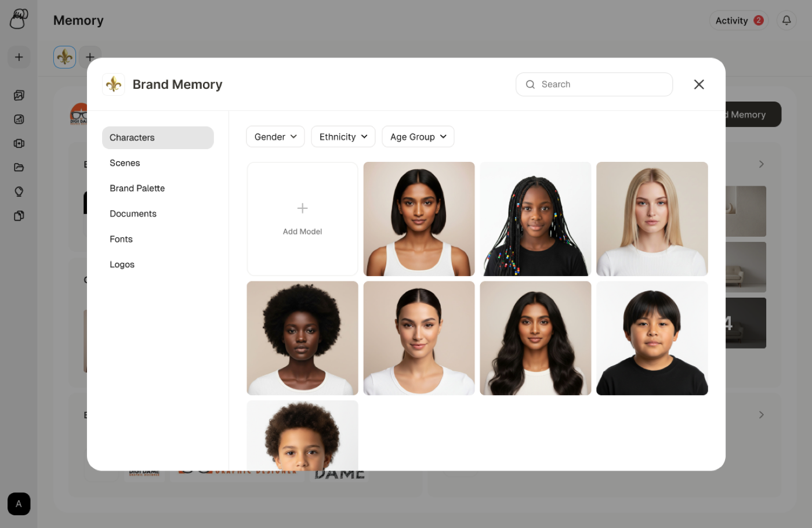812x528 pixels.
Task: Select the Documents category
Action: pos(158,214)
